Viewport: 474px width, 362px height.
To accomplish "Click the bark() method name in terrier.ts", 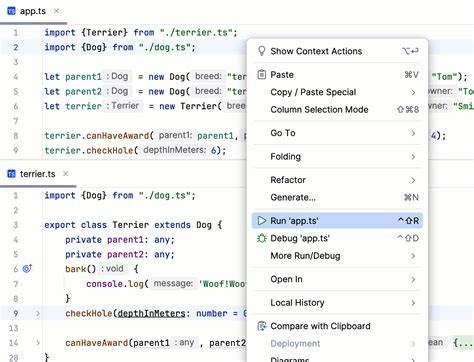I will pos(76,269).
